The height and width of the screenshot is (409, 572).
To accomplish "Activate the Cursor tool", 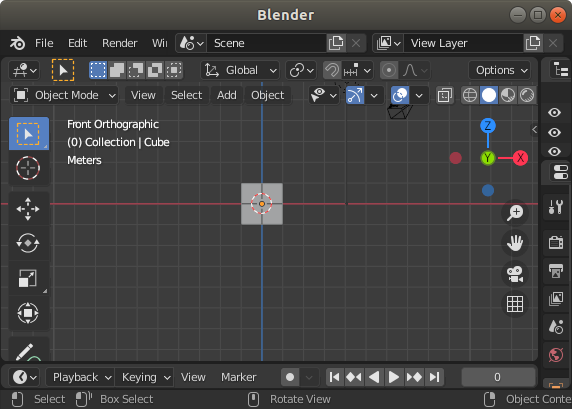I will [x=28, y=168].
